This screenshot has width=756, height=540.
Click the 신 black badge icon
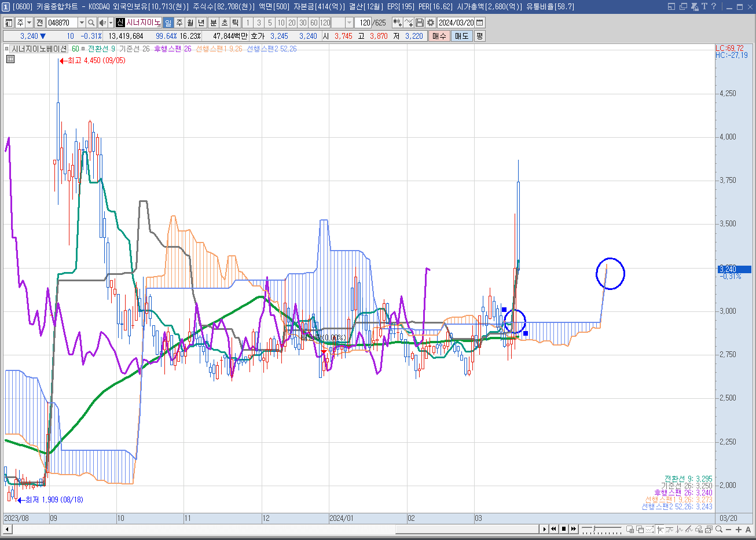point(120,23)
